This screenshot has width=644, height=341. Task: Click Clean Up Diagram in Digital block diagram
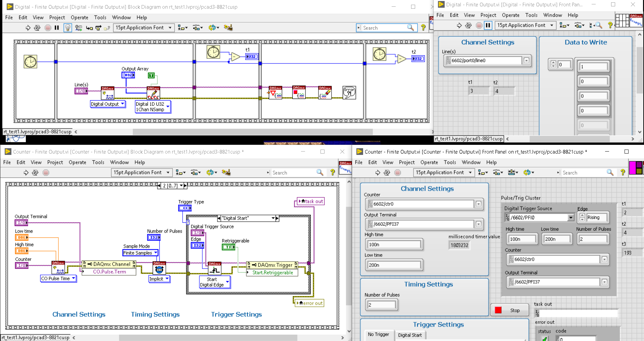tap(228, 27)
